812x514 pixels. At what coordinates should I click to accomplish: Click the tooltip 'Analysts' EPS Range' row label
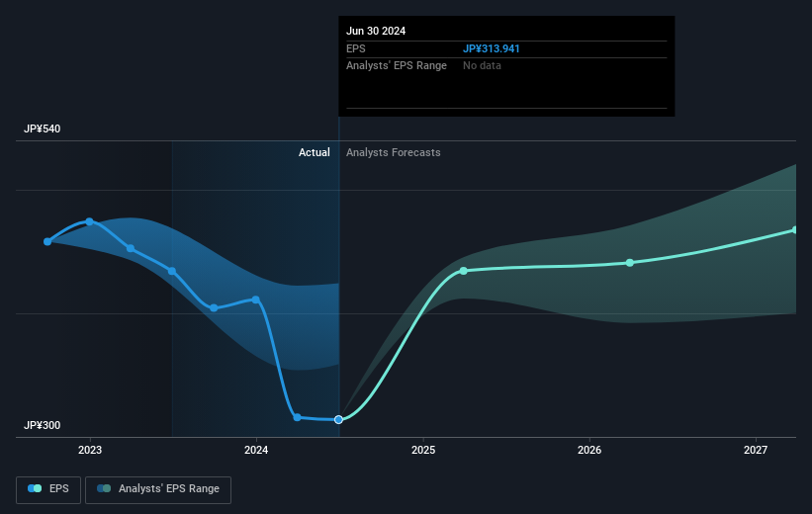pyautogui.click(x=397, y=66)
